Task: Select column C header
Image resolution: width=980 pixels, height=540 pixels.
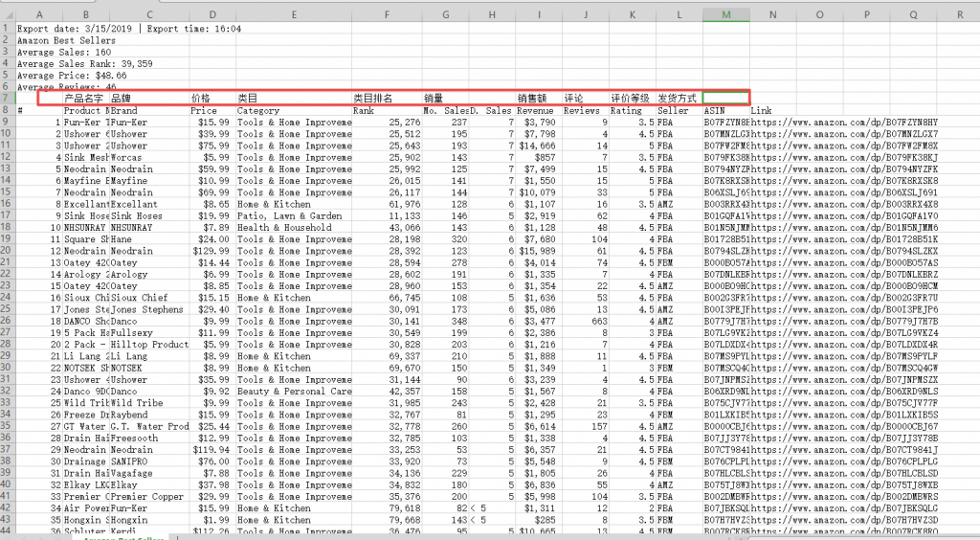Action: coord(149,14)
